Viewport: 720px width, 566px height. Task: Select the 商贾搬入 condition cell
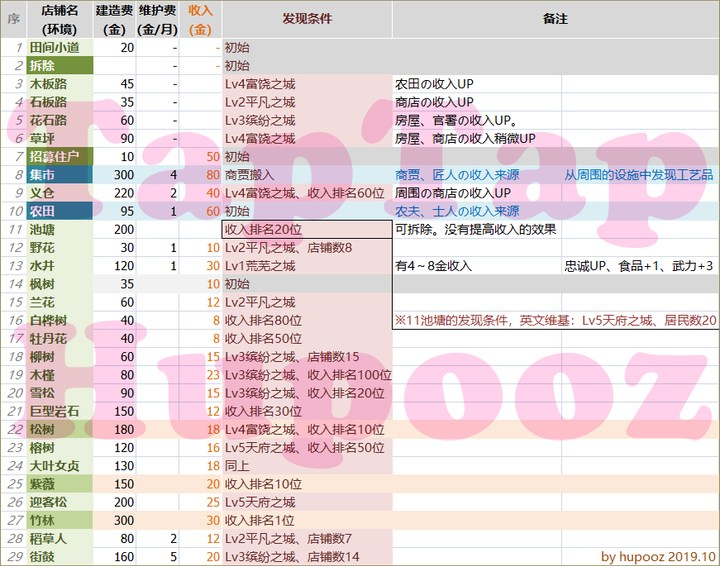[307, 175]
